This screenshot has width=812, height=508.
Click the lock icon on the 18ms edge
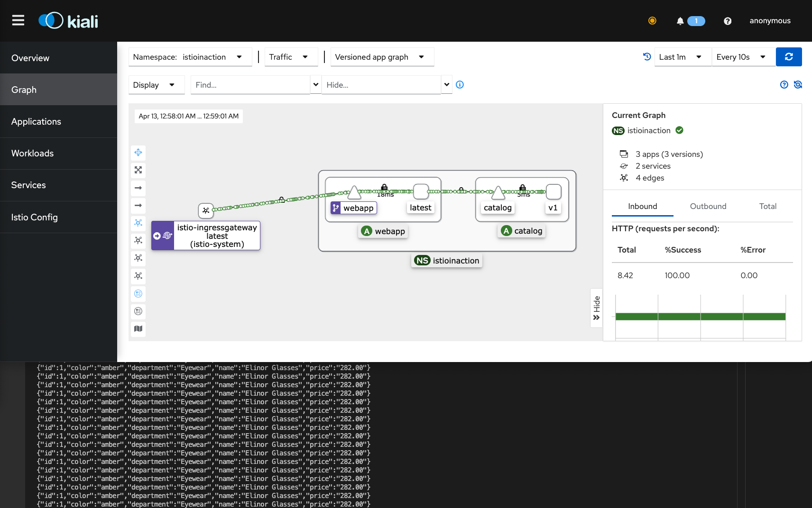point(384,188)
